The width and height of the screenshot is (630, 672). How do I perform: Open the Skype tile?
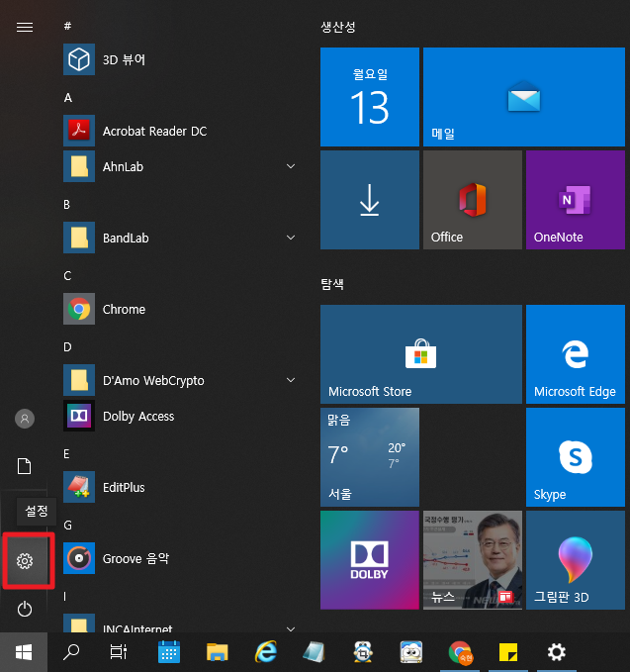coord(576,457)
